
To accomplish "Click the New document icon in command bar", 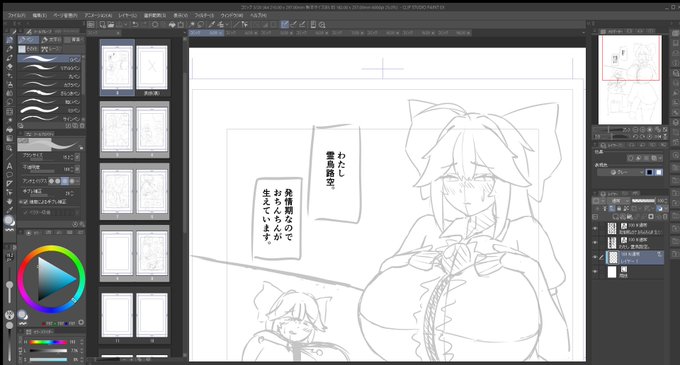I will [x=102, y=25].
